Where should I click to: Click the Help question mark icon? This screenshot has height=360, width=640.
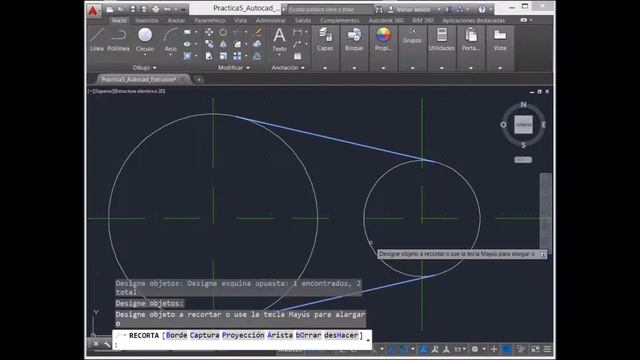point(482,9)
